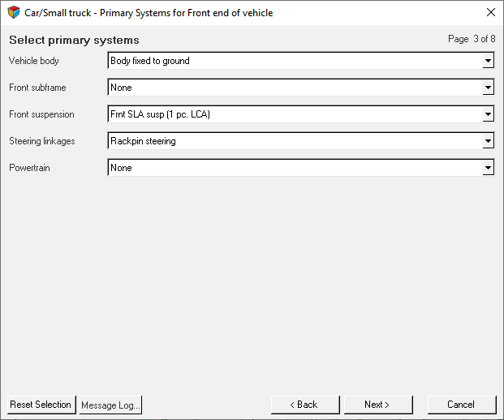Open the Powertrain dropdown arrow
Image resolution: width=504 pixels, height=420 pixels.
pyautogui.click(x=488, y=168)
